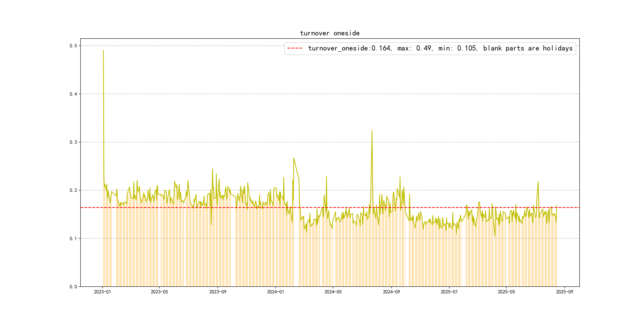Click the 2023-01 x-axis tick label

(102, 292)
